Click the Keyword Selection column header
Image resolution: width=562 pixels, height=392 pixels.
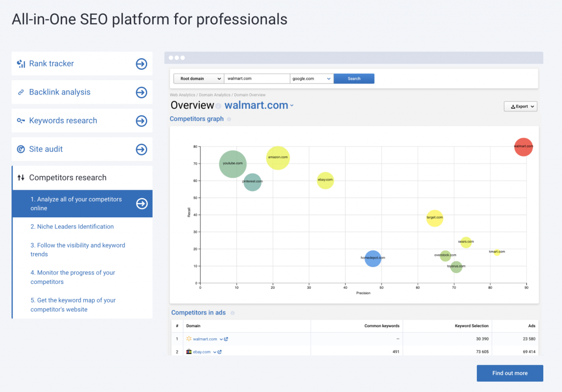pyautogui.click(x=471, y=326)
